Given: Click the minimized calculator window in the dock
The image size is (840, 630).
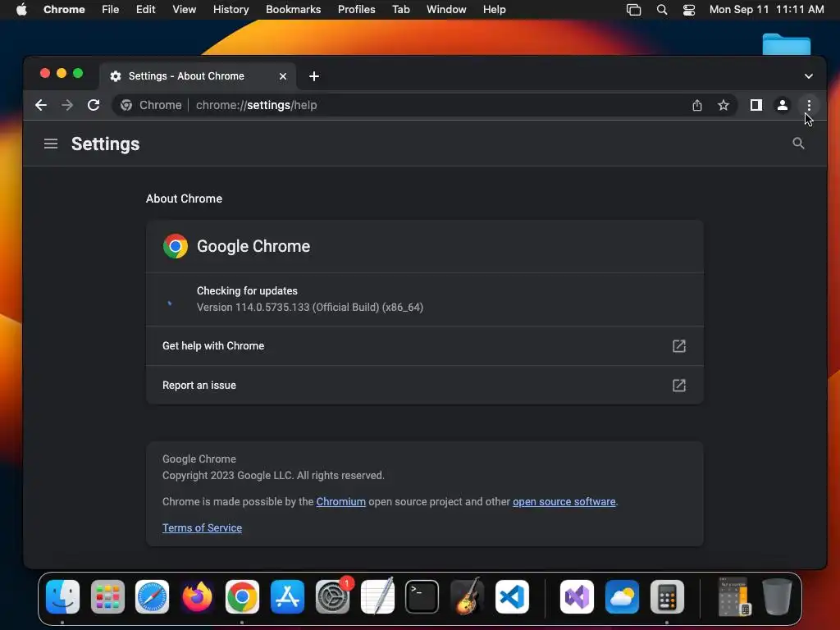Looking at the screenshot, I should point(733,597).
